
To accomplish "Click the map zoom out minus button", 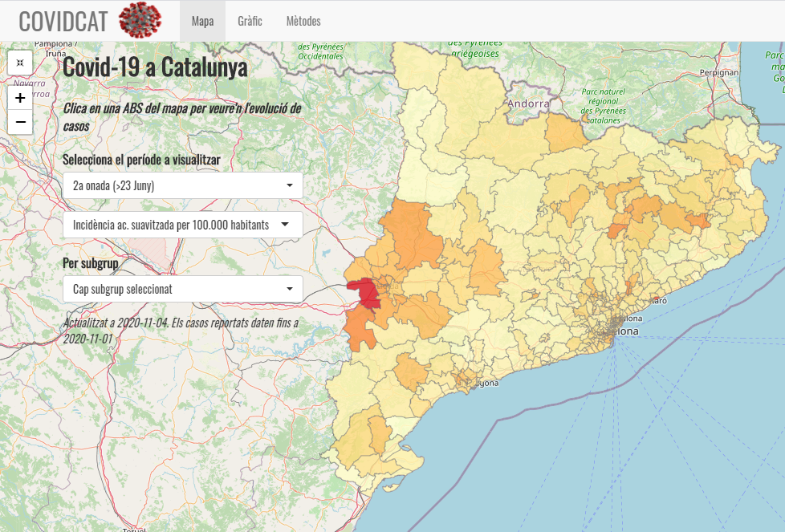I will coord(20,122).
